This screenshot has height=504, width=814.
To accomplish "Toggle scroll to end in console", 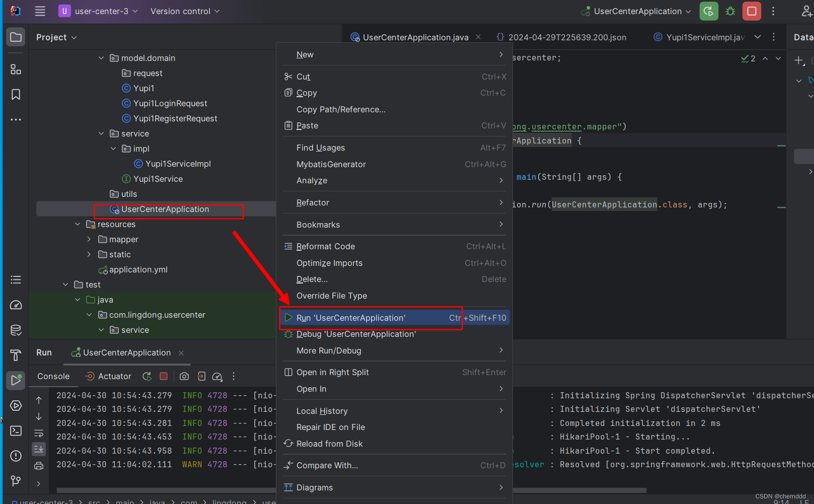I will (x=39, y=449).
